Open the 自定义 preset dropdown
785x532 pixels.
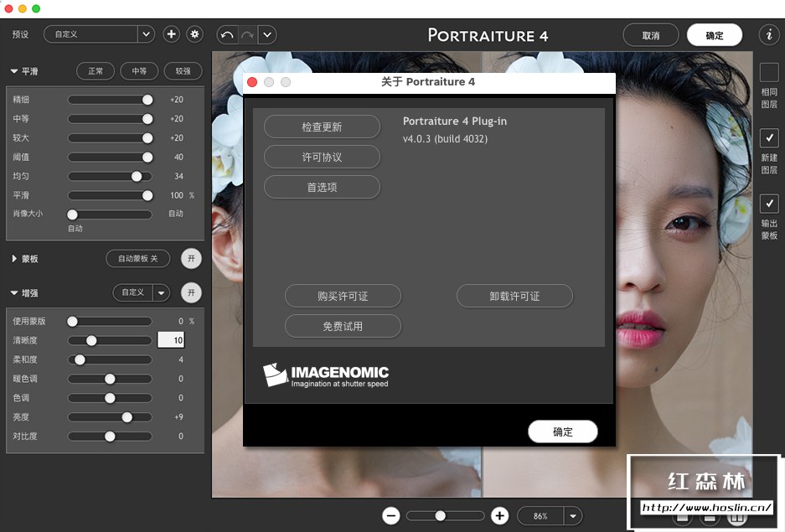click(x=146, y=34)
